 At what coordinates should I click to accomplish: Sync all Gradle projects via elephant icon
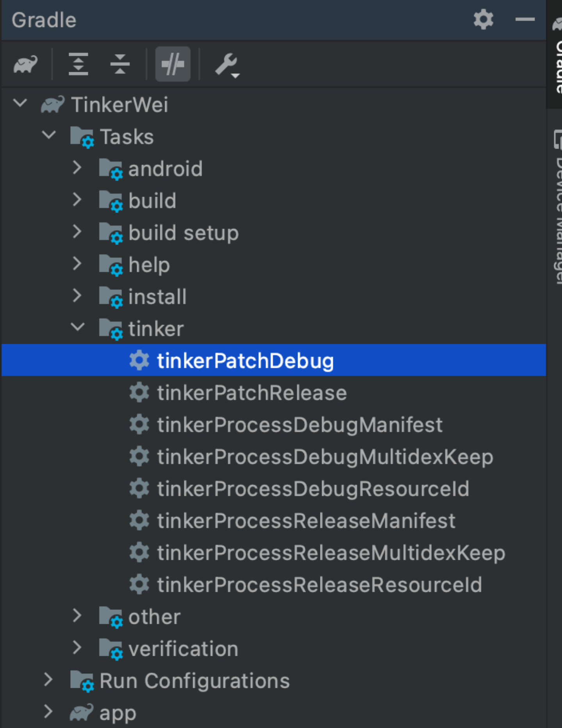(x=26, y=64)
